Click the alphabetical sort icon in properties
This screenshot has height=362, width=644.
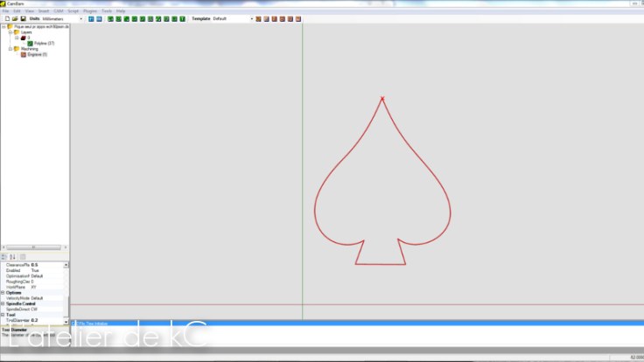14,256
